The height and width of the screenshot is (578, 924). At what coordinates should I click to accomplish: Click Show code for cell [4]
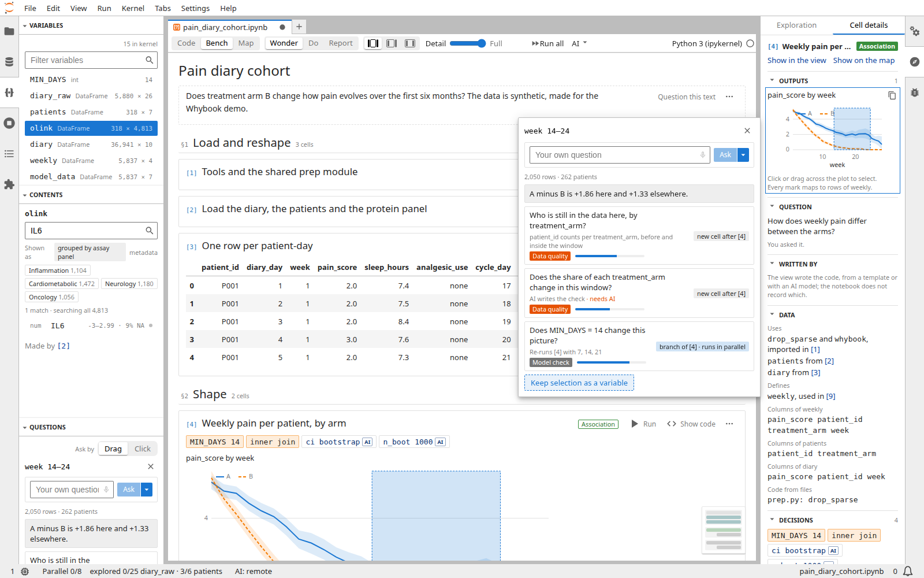(691, 424)
